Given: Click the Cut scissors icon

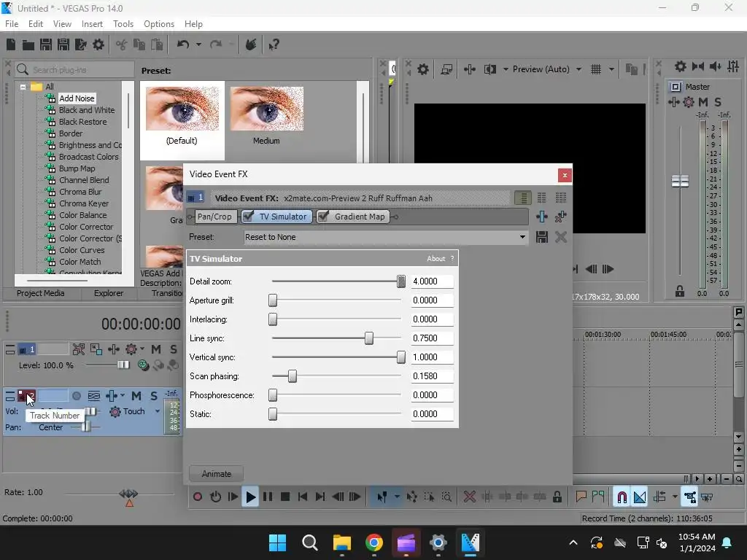Looking at the screenshot, I should [122, 44].
